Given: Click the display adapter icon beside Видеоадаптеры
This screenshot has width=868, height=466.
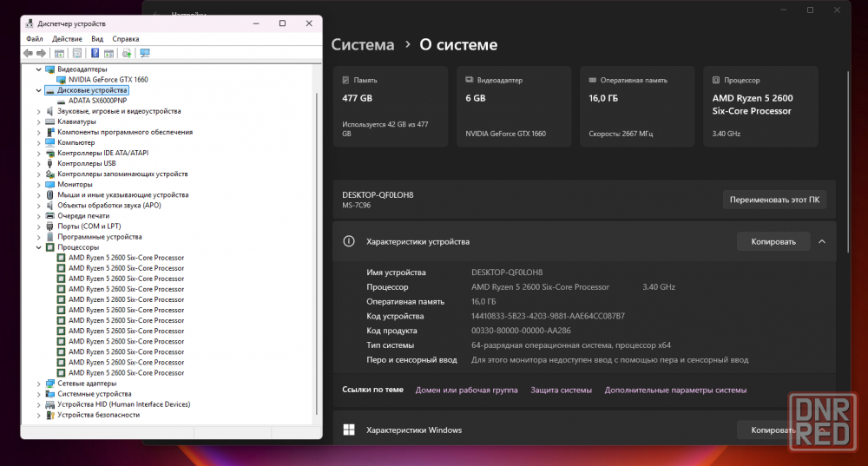Looking at the screenshot, I should 49,69.
